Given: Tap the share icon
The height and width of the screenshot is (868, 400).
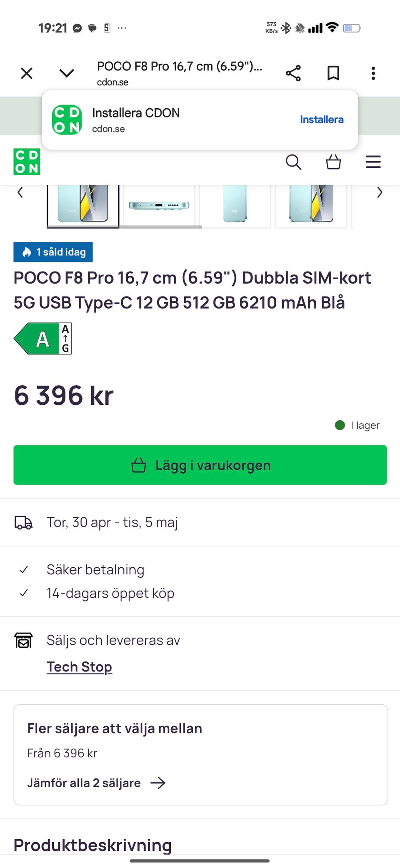Looking at the screenshot, I should click(x=293, y=73).
